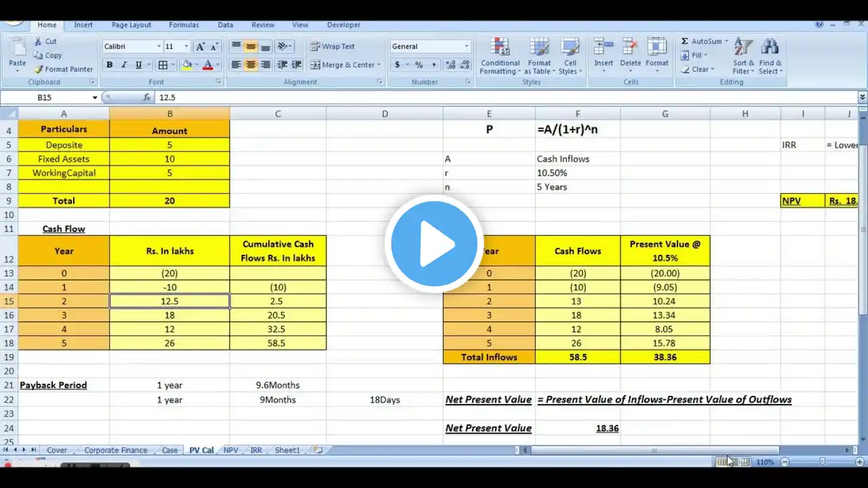This screenshot has height=488, width=868.
Task: Click the zoom slider handle
Action: tap(823, 462)
